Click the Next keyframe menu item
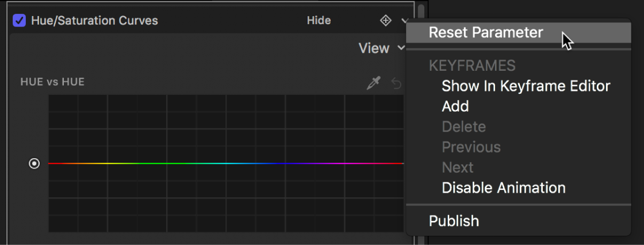The width and height of the screenshot is (644, 245). [457, 167]
